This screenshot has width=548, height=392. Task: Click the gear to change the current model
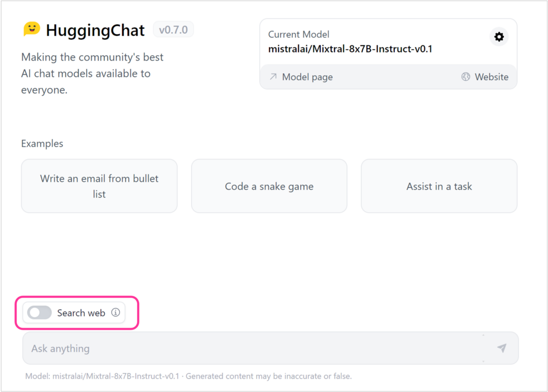pyautogui.click(x=499, y=36)
